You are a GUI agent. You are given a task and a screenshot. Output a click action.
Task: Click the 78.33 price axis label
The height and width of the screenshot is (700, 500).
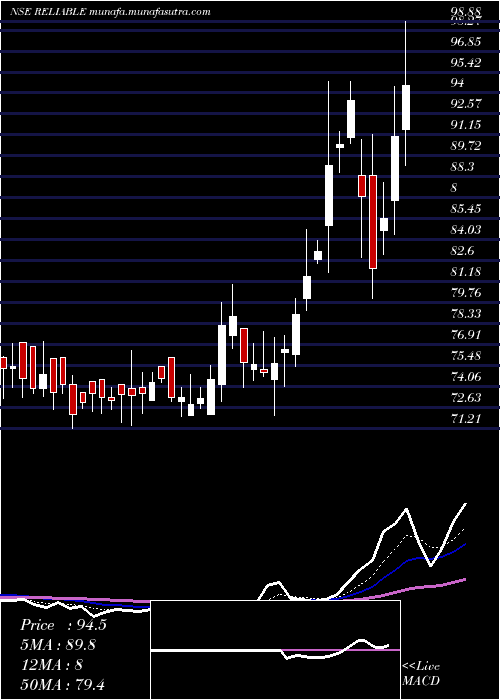coord(466,313)
